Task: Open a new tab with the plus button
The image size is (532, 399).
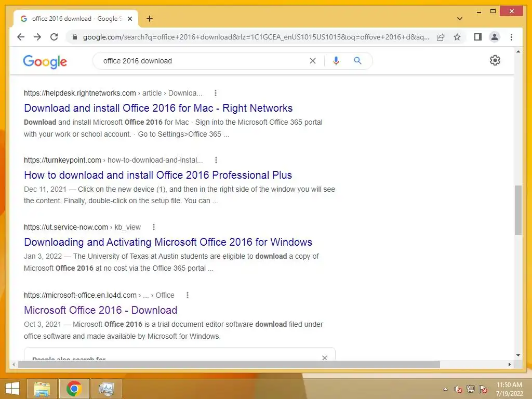Action: (x=150, y=19)
